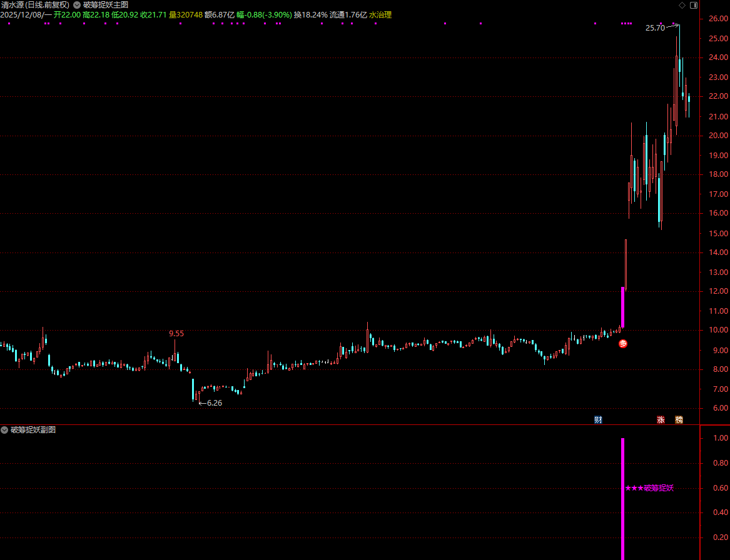
Task: Select the ★★★破筹捉妖 signal label
Action: [x=649, y=488]
